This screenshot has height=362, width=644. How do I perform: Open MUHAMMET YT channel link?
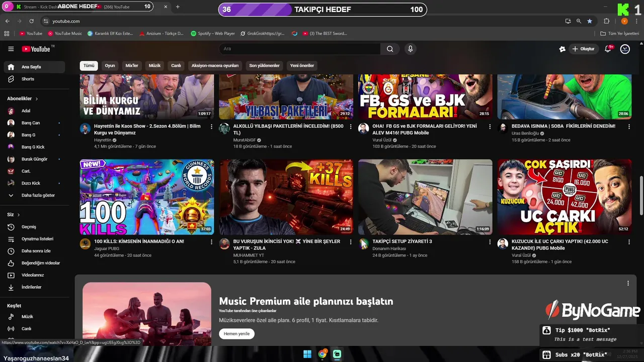(x=249, y=255)
